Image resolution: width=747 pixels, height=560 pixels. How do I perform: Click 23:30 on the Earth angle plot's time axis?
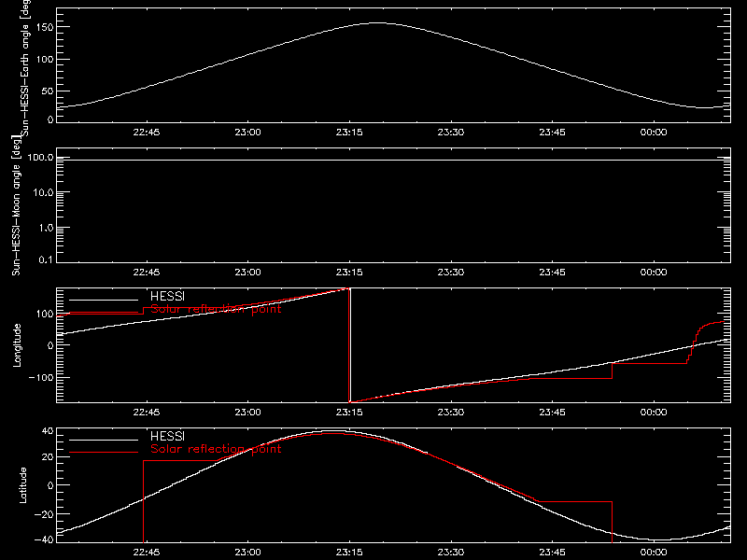pos(451,132)
